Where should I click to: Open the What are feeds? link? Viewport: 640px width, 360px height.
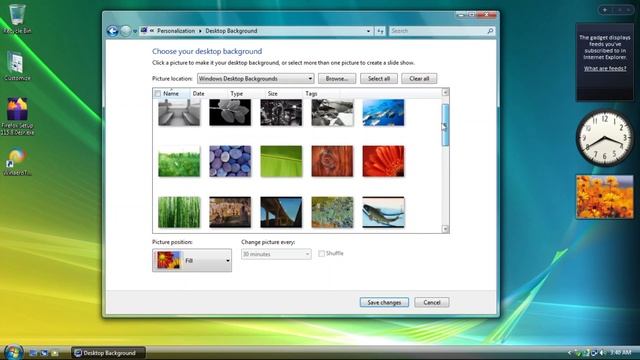pos(605,69)
